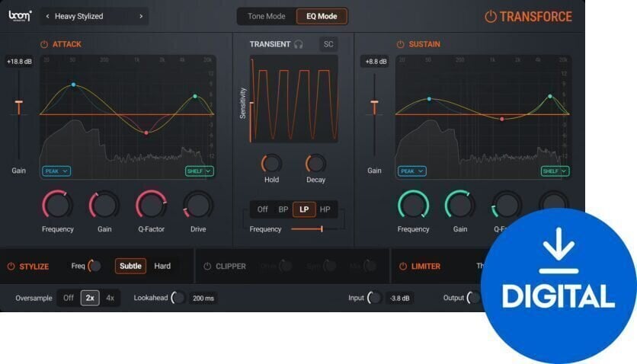Image resolution: width=637 pixels, height=364 pixels.
Task: Set Oversample to Off
Action: pos(69,298)
